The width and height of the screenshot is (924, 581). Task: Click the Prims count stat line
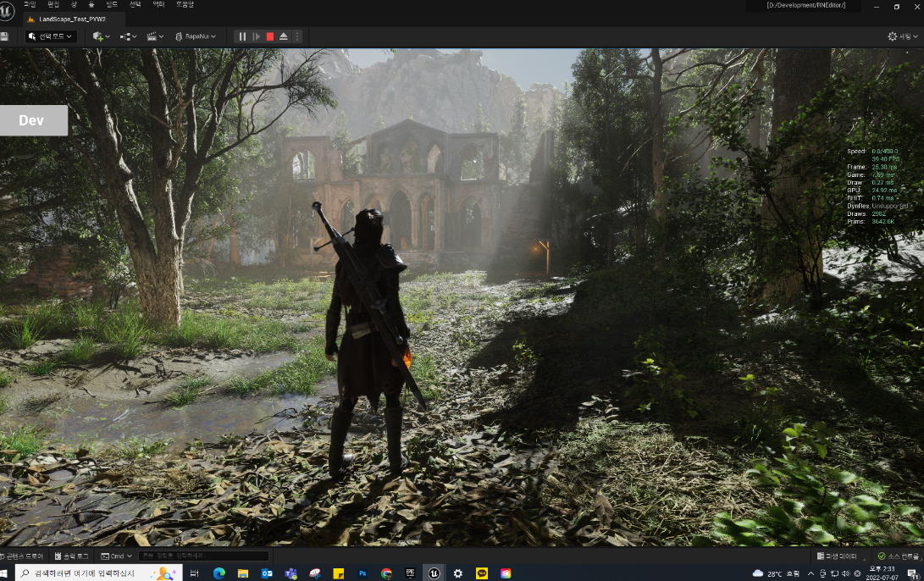pyautogui.click(x=871, y=222)
